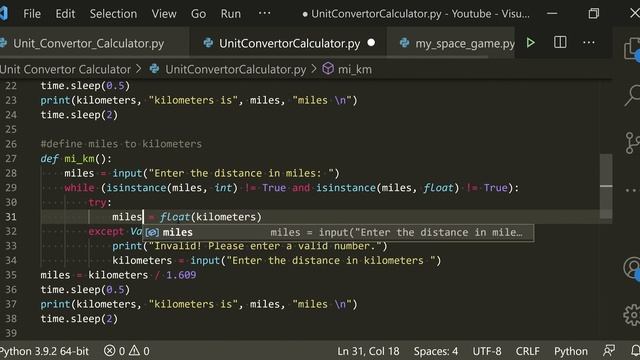Screen dimensions: 640x360
Task: Click Unit Convertor Calculator breadcrumb folder
Action: point(65,69)
